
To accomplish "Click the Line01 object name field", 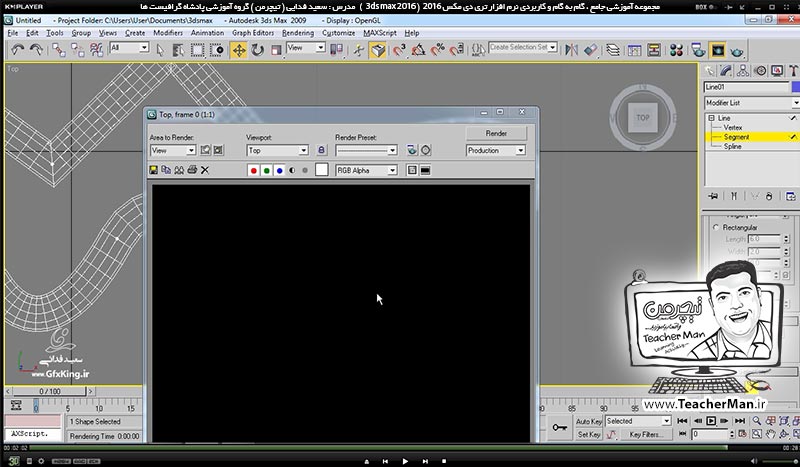I will point(746,87).
